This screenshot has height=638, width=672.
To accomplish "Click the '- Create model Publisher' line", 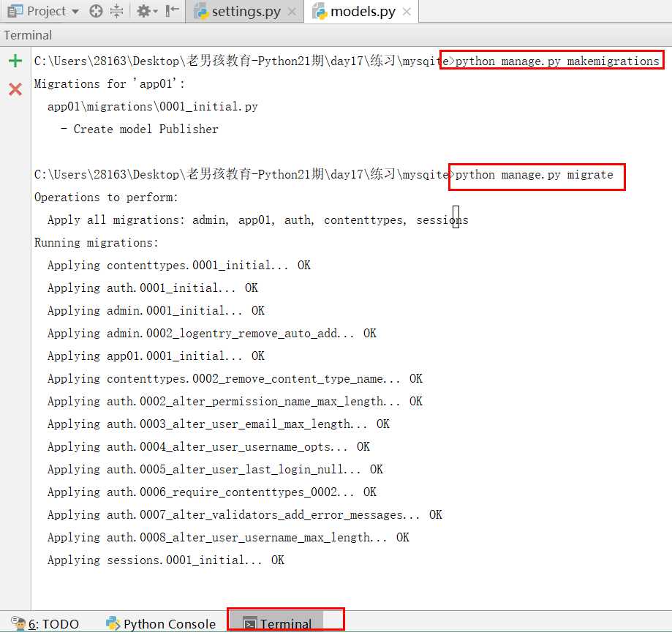I will coord(139,129).
